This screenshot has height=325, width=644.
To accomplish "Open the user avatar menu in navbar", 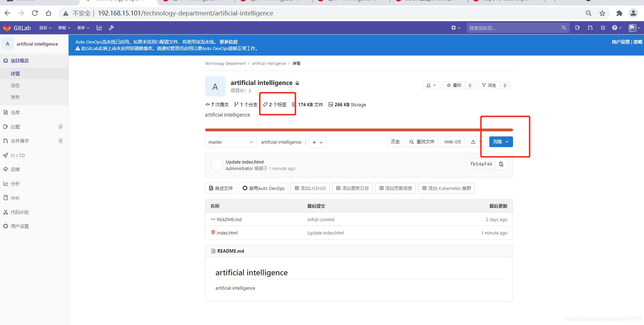I will (x=634, y=28).
